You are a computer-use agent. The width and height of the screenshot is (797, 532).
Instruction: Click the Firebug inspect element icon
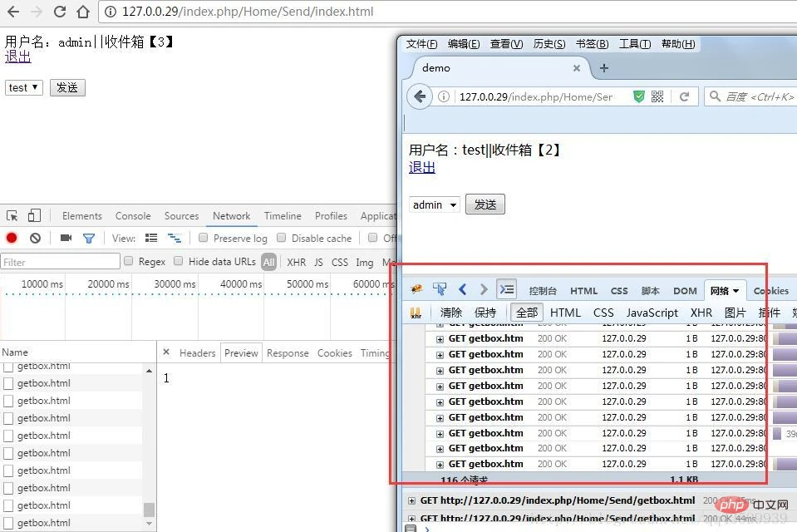pyautogui.click(x=440, y=289)
